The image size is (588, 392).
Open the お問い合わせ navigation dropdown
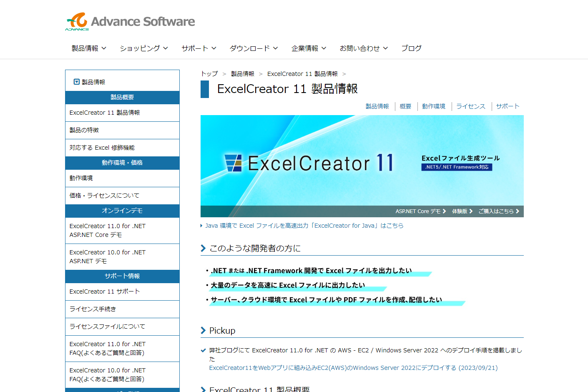pyautogui.click(x=364, y=48)
